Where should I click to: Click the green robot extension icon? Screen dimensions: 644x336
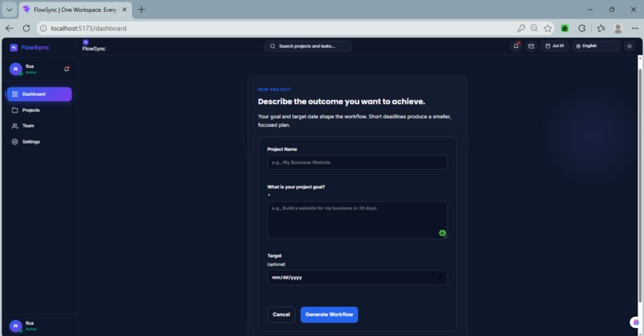point(565,28)
